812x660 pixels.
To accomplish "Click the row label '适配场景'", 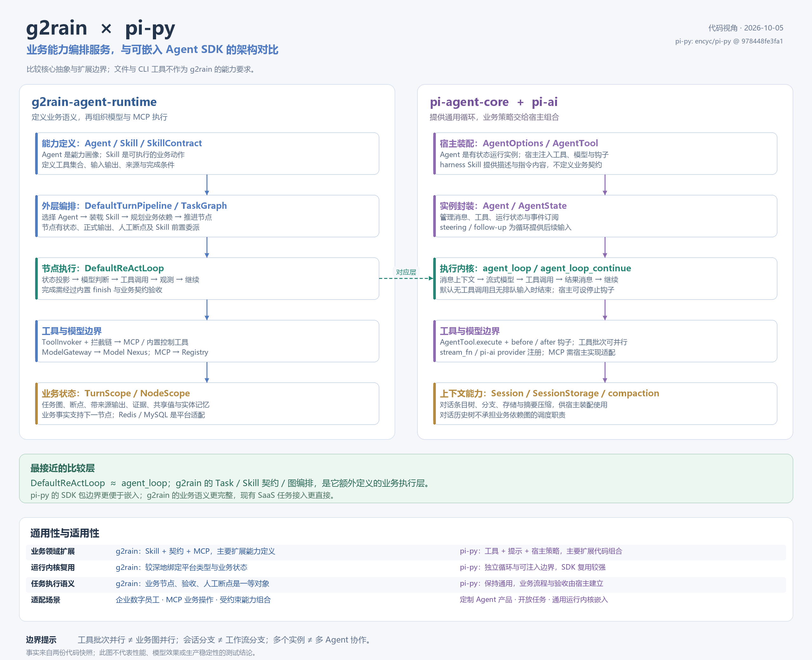I will pyautogui.click(x=46, y=599).
